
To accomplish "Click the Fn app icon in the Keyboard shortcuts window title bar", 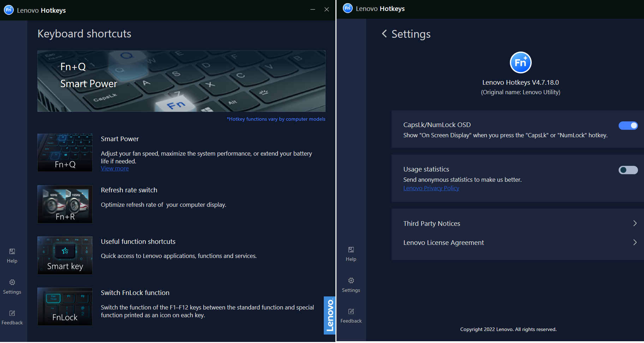I will [x=8, y=10].
